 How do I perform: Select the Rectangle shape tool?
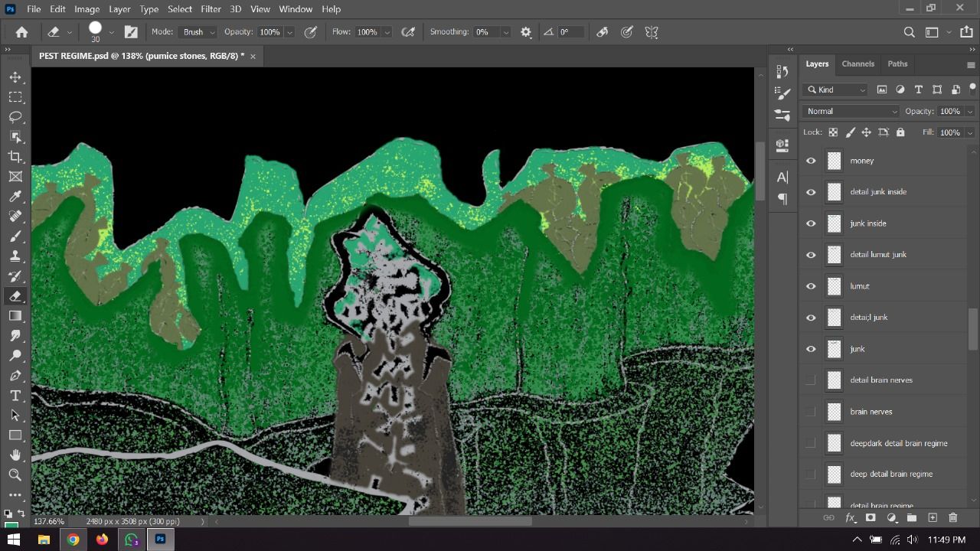click(15, 435)
